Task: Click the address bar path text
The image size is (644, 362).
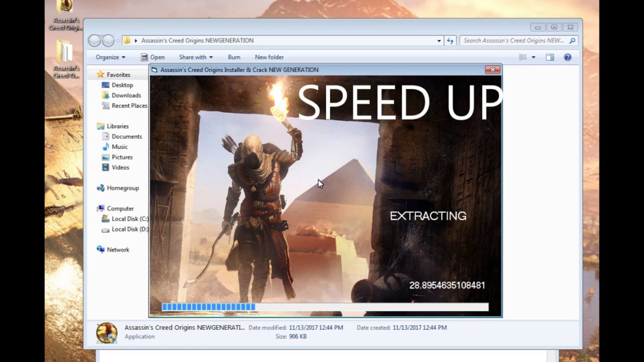Action: click(197, 41)
